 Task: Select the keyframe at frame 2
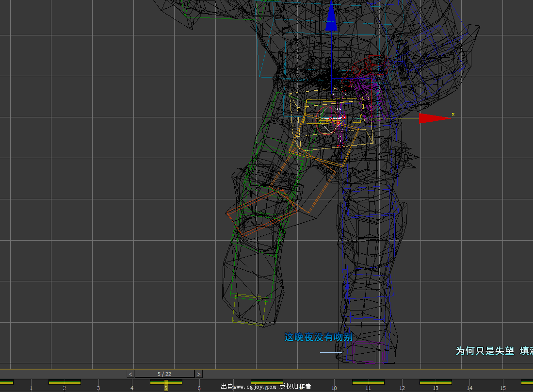65,382
